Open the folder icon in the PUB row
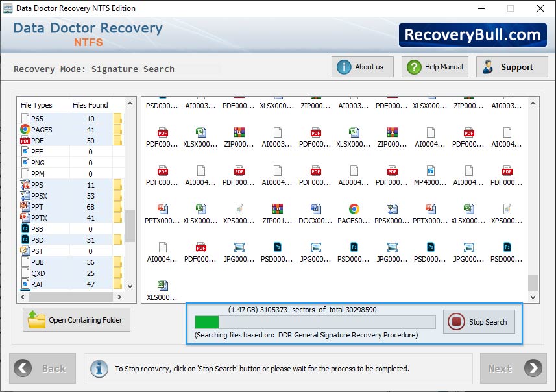Viewport: 556px width, 392px height. pos(117,262)
